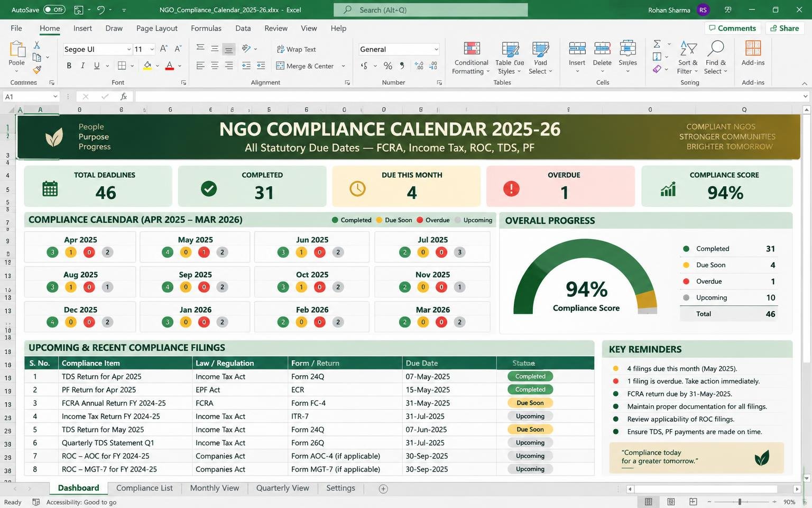Open Conditional Formatting menu
This screenshot has width=812, height=508.
tap(471, 58)
